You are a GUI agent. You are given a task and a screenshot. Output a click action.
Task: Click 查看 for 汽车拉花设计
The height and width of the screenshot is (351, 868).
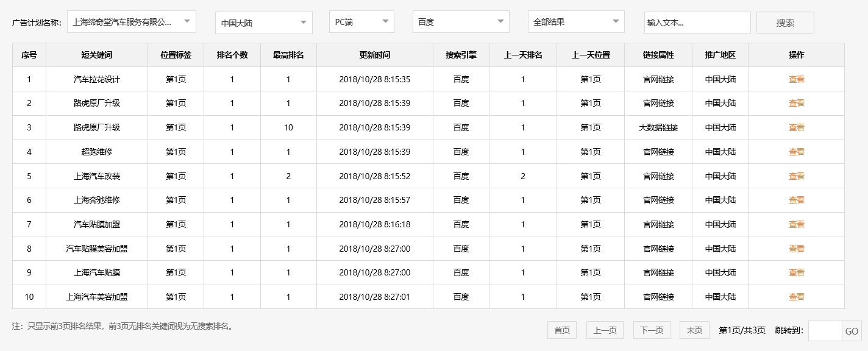[797, 79]
